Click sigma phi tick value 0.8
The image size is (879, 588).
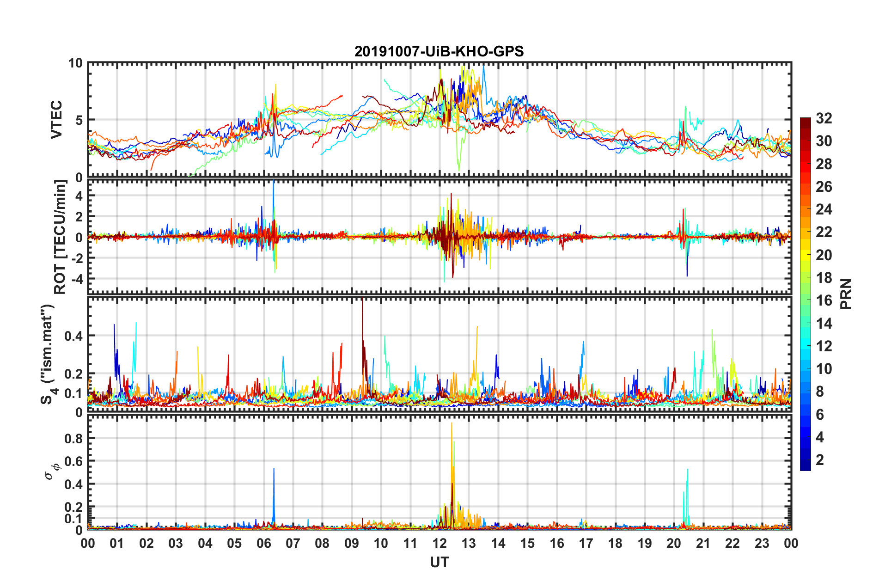point(73,438)
